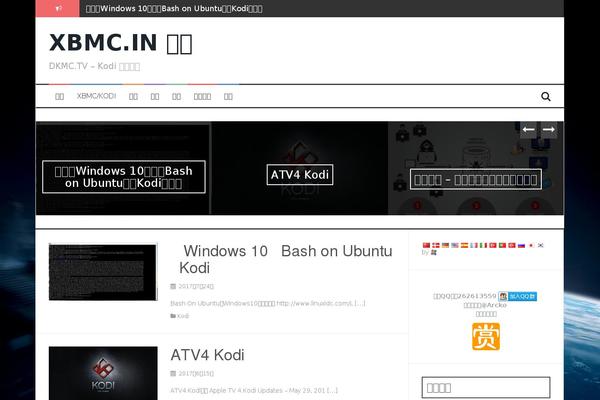
Task: Open the XBMC/KODI menu item
Action: point(96,96)
